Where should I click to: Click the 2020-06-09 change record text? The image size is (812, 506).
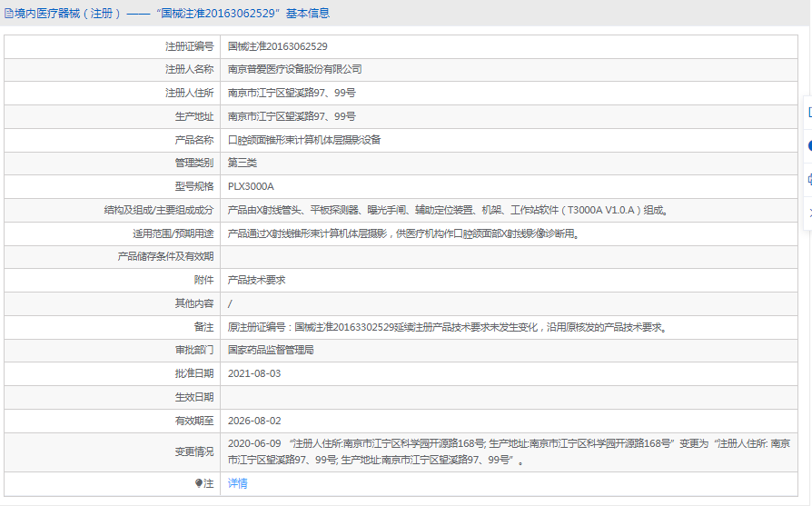click(x=509, y=451)
